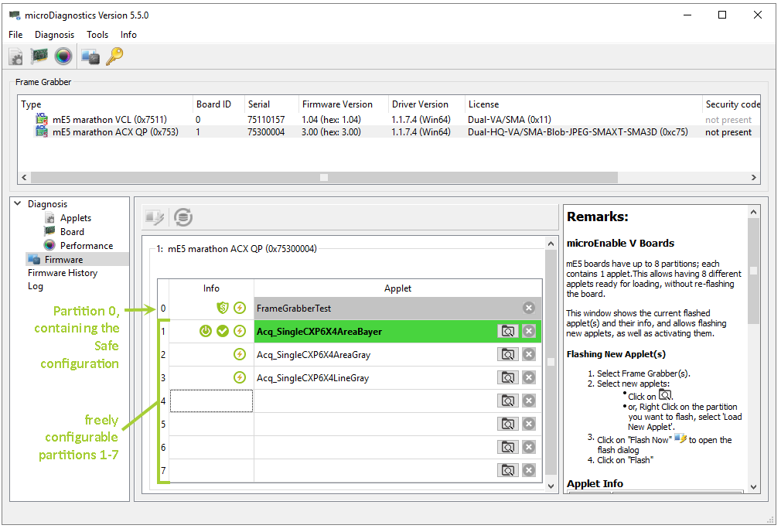
Task: Click the Remarks panel scroll down arrow
Action: point(754,487)
